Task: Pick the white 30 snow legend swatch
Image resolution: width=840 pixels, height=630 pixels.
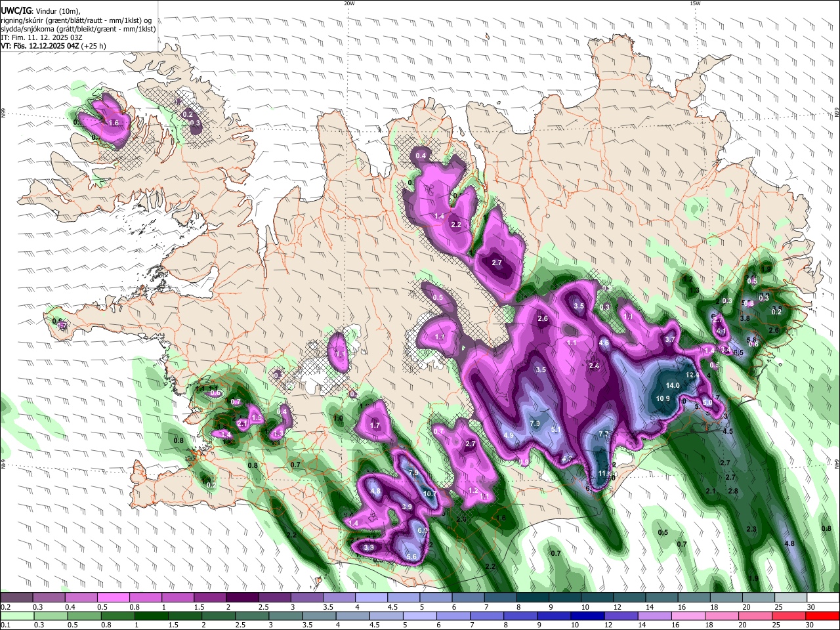Action: coord(822,598)
